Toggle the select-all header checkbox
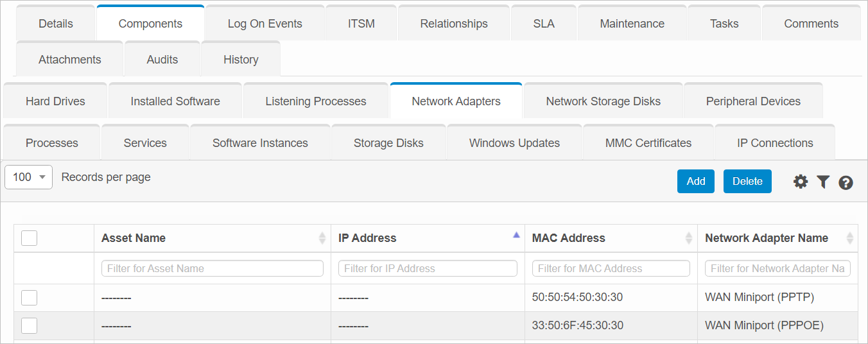The image size is (868, 344). coord(29,238)
